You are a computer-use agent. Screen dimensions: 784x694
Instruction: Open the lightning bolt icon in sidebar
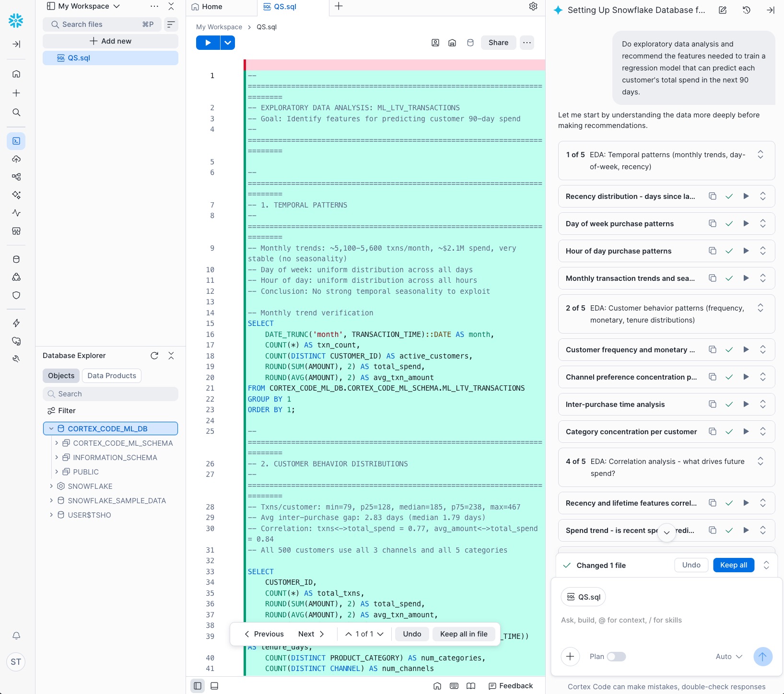[16, 323]
